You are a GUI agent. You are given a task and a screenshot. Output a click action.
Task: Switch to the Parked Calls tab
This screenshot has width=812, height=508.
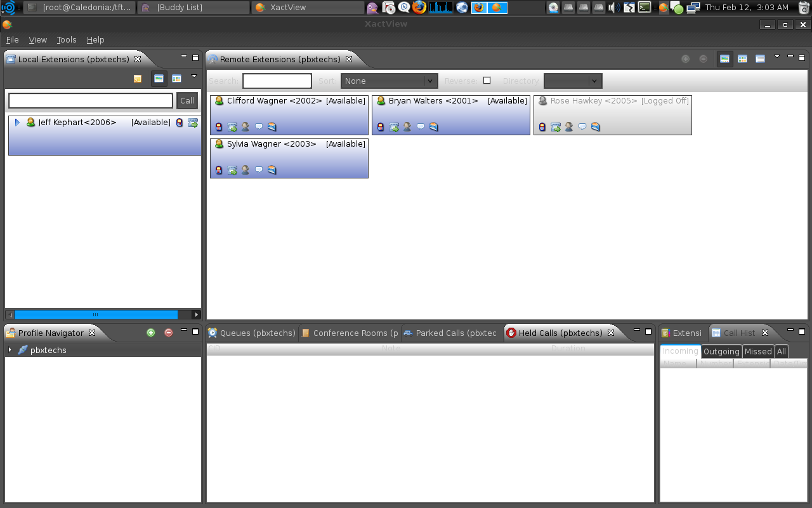452,332
